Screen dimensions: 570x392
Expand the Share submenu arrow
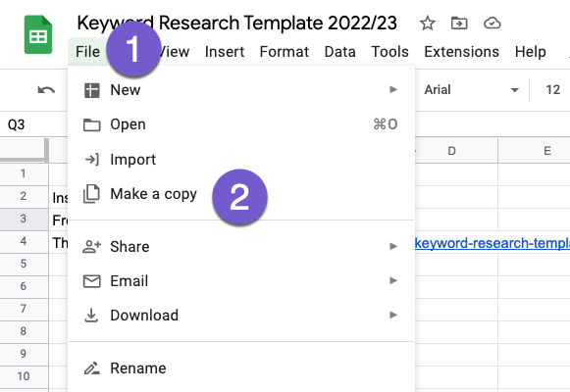(393, 246)
